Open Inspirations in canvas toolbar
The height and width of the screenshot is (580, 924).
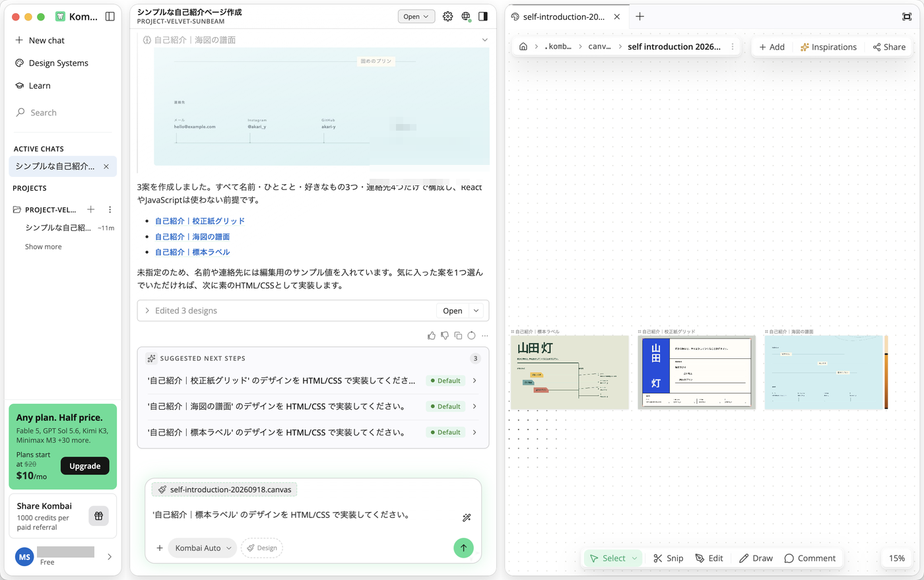coord(828,47)
